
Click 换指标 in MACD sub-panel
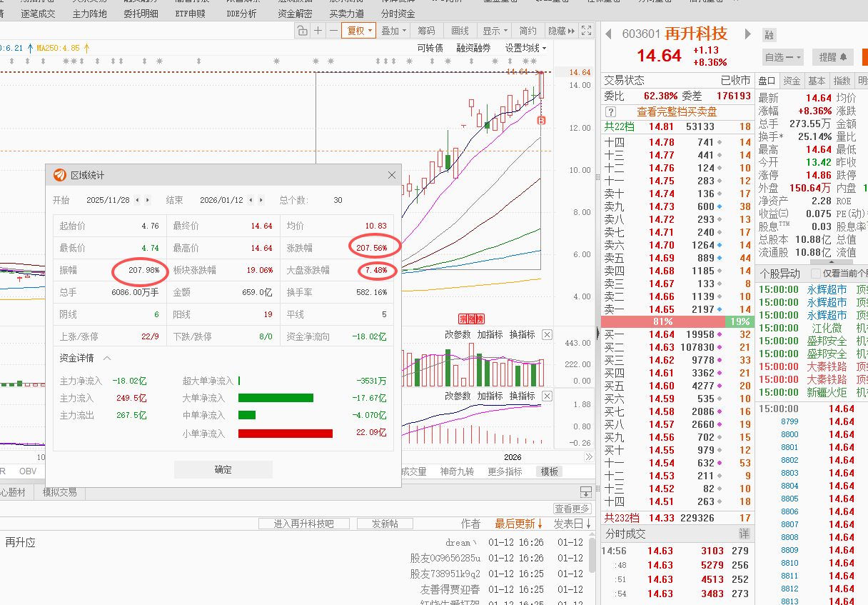523,396
